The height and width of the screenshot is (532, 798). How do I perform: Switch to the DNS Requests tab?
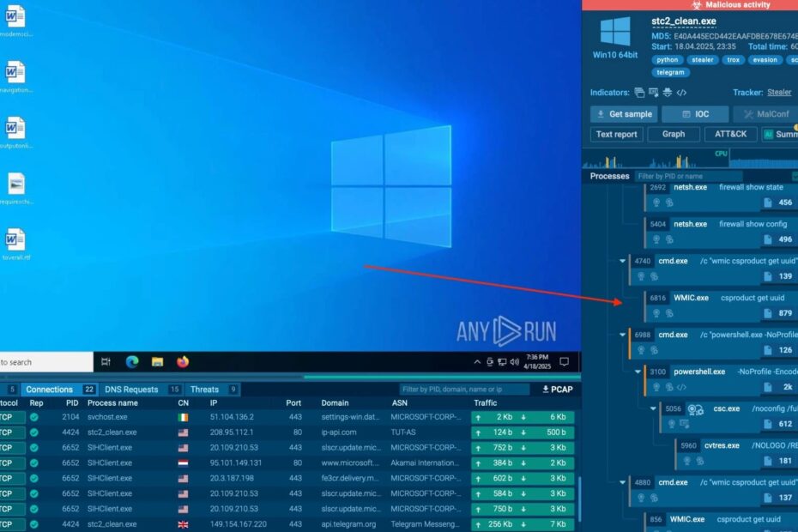pyautogui.click(x=141, y=390)
